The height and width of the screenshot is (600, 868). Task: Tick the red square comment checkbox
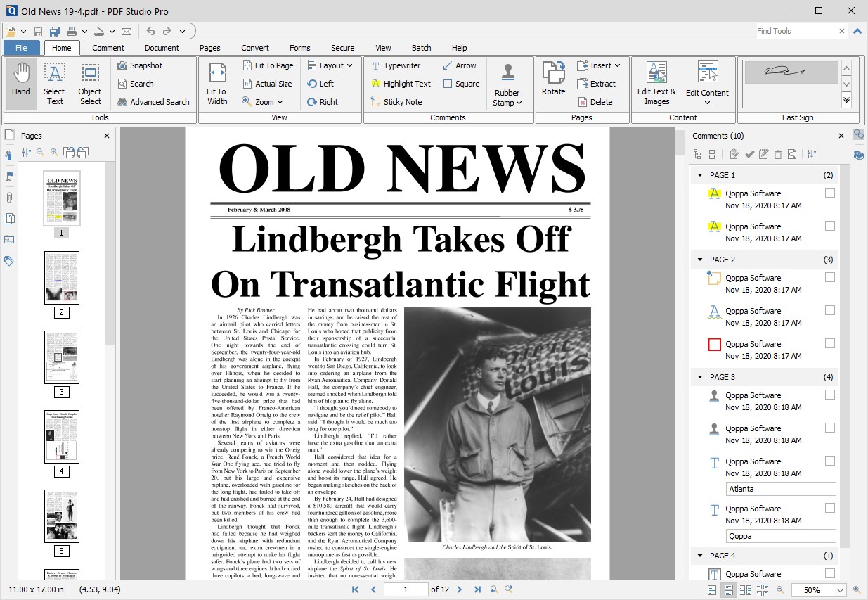[x=830, y=343]
